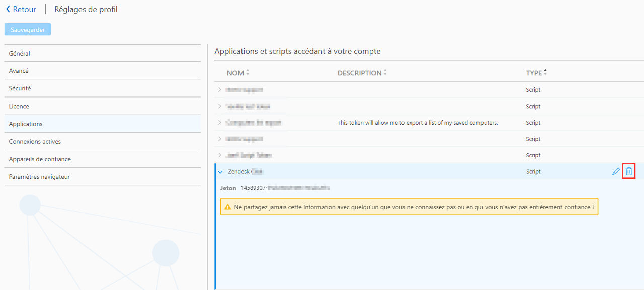The width and height of the screenshot is (644, 290).
Task: Expand the fifth script row above Zendesk
Action: [220, 155]
